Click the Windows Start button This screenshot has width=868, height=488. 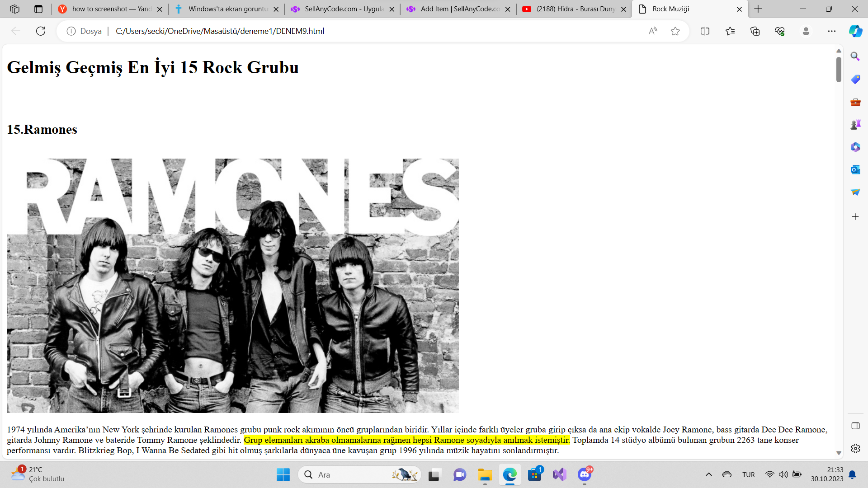(283, 474)
